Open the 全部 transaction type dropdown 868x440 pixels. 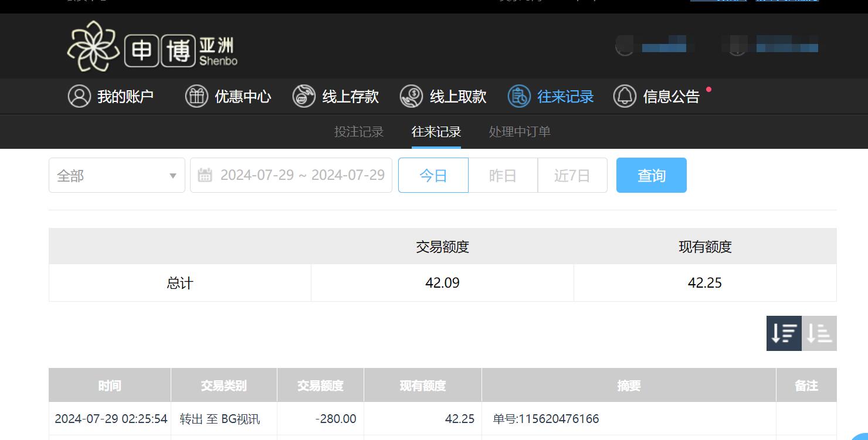pyautogui.click(x=106, y=175)
